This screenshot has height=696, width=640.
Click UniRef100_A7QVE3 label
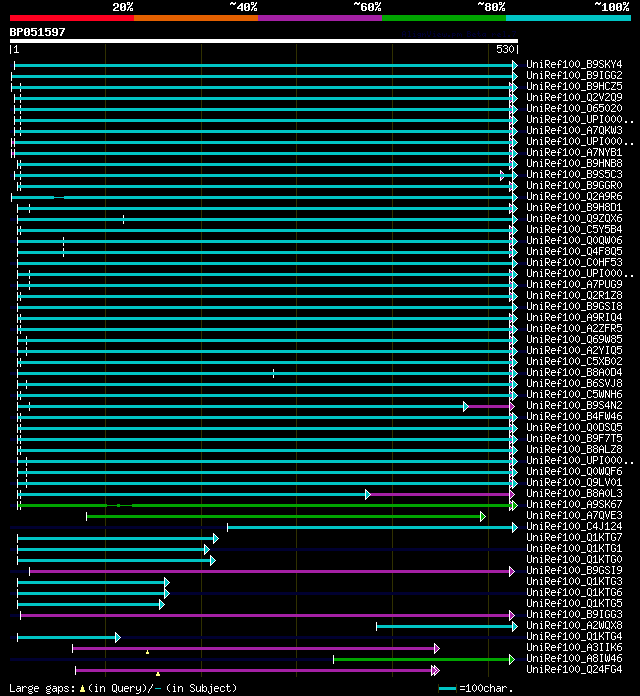pos(574,515)
